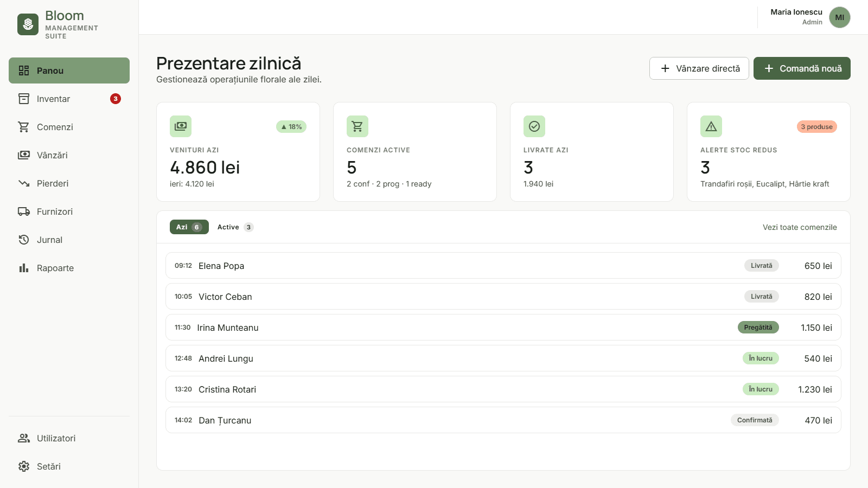Open Inventar label in the sidebar
Viewport: 868px width, 488px height.
click(x=53, y=99)
